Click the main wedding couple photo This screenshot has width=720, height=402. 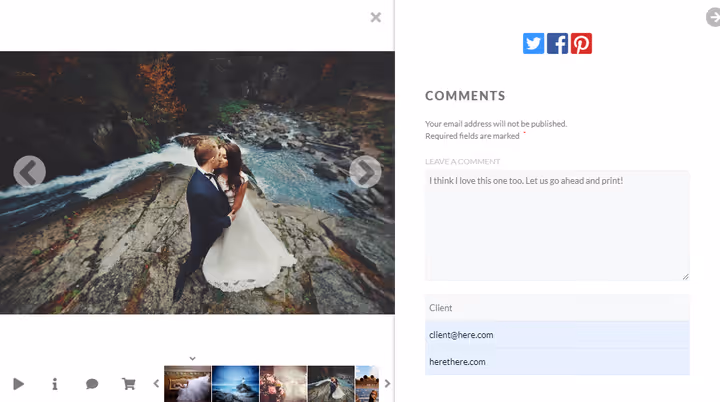click(197, 182)
